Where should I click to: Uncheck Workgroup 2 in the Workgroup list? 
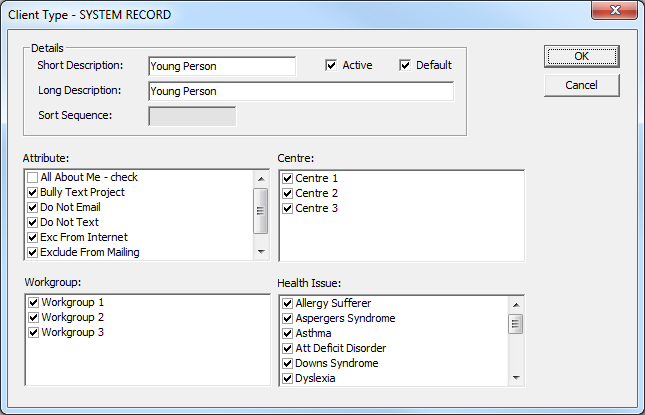pos(34,318)
